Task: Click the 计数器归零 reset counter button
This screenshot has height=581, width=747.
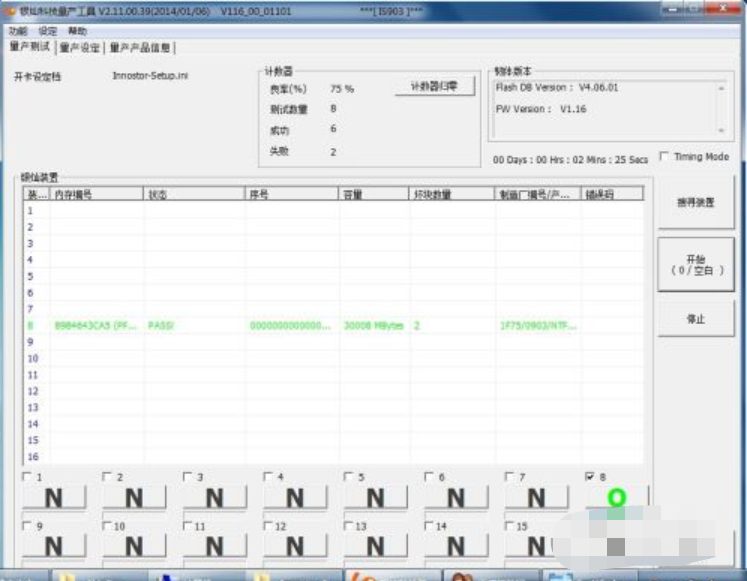Action: (434, 86)
